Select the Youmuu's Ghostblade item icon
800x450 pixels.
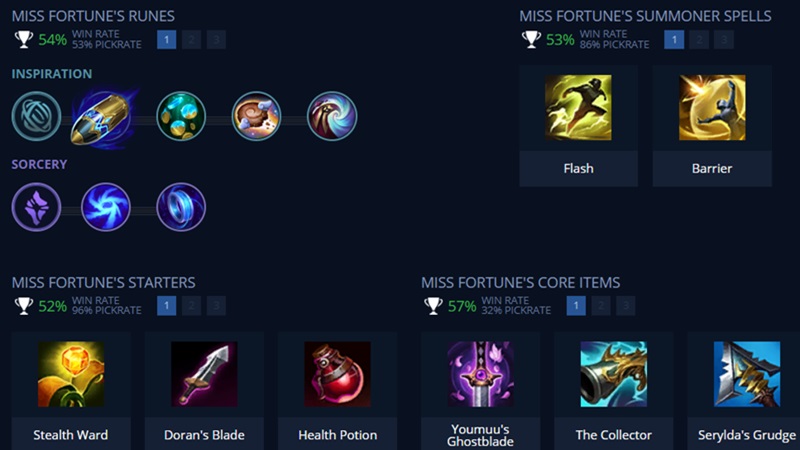[480, 374]
